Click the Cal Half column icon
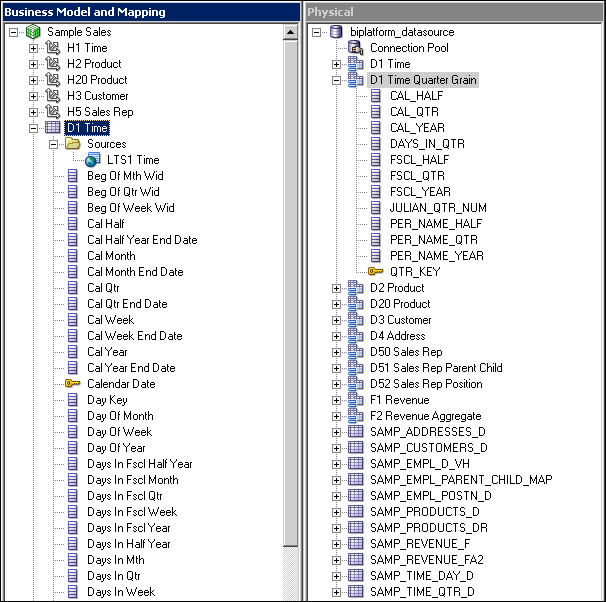Screen dimensions: 606x602 pyautogui.click(x=73, y=224)
